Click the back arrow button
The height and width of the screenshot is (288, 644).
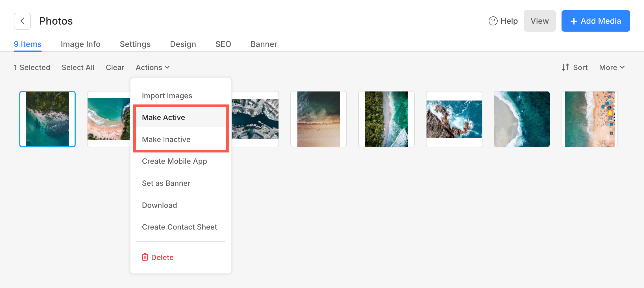(22, 21)
